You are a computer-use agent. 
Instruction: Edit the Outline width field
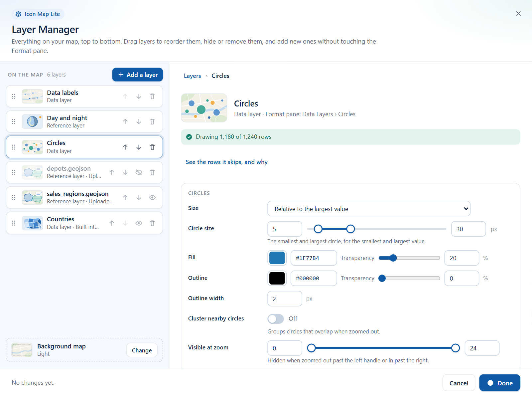pyautogui.click(x=285, y=298)
